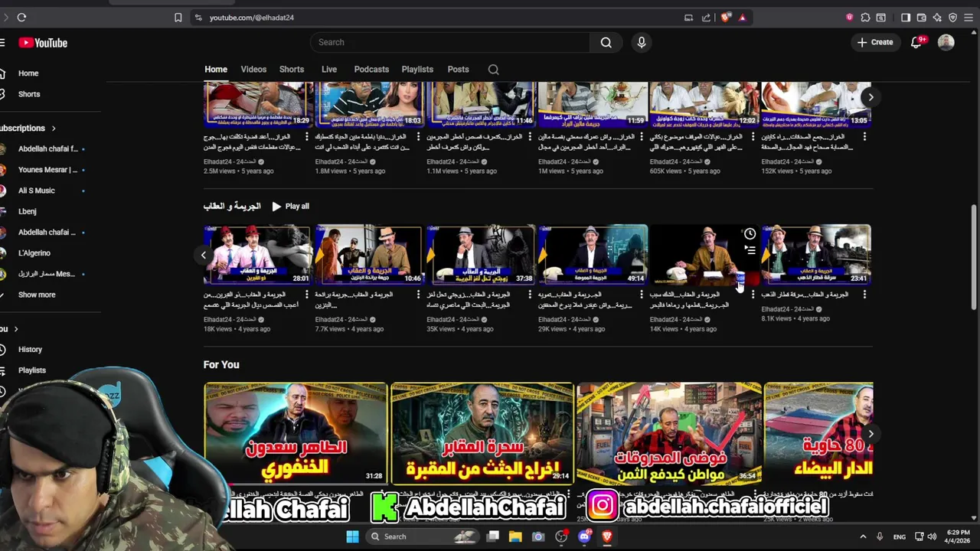Screen dimensions: 980x551
Task: Next videos arrow in top shelf
Action: 871,97
